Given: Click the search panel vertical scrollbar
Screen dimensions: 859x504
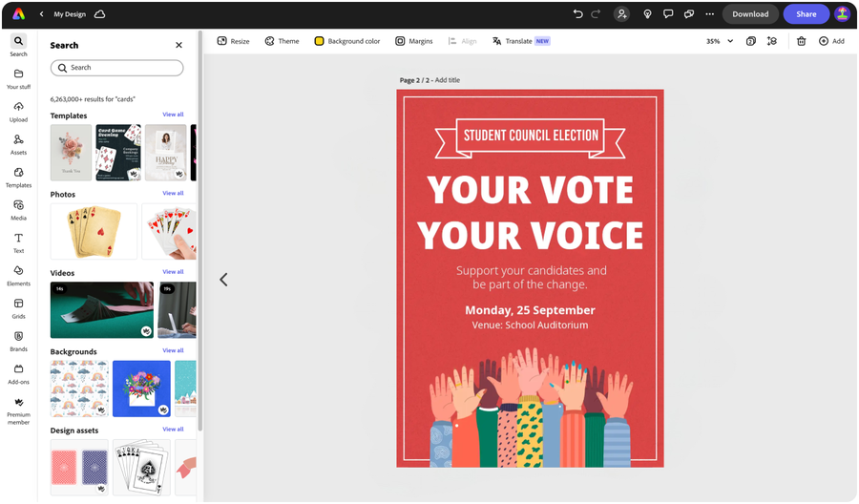Looking at the screenshot, I should [200, 230].
